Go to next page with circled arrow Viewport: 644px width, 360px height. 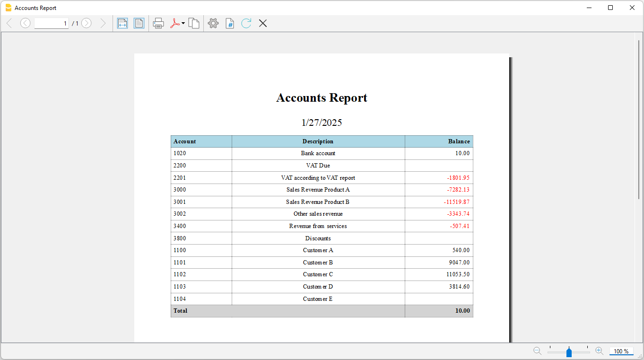[x=86, y=23]
